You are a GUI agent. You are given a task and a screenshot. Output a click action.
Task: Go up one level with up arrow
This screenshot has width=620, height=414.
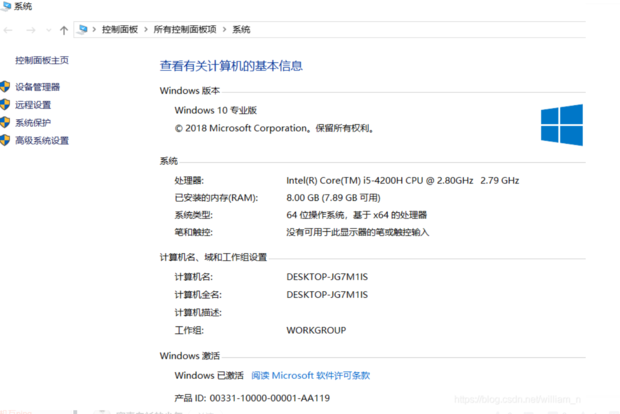[x=64, y=30]
